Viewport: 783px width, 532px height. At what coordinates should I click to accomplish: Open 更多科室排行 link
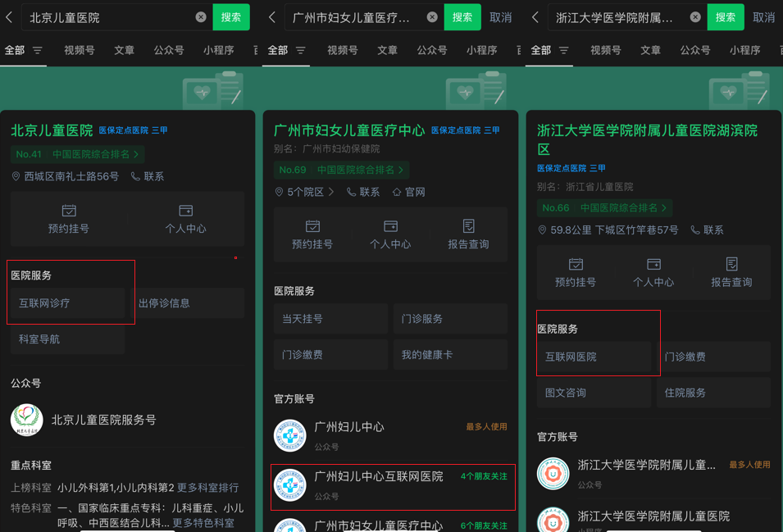[x=207, y=487]
